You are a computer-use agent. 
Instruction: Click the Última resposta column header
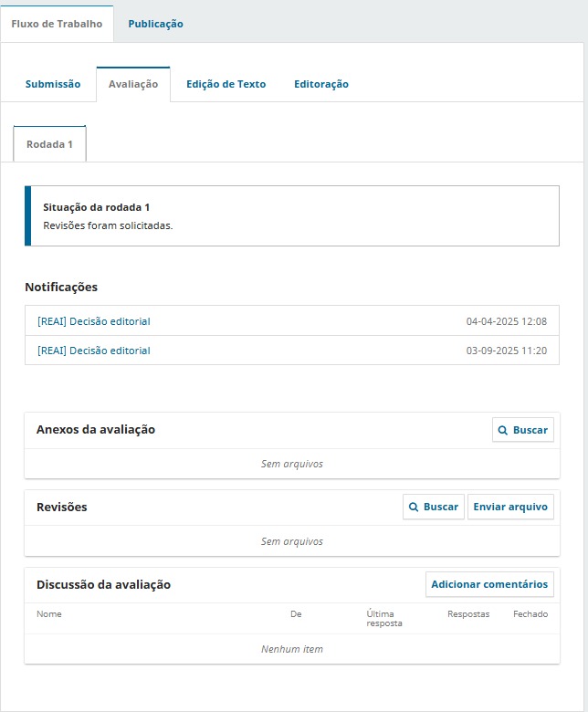pyautogui.click(x=383, y=619)
